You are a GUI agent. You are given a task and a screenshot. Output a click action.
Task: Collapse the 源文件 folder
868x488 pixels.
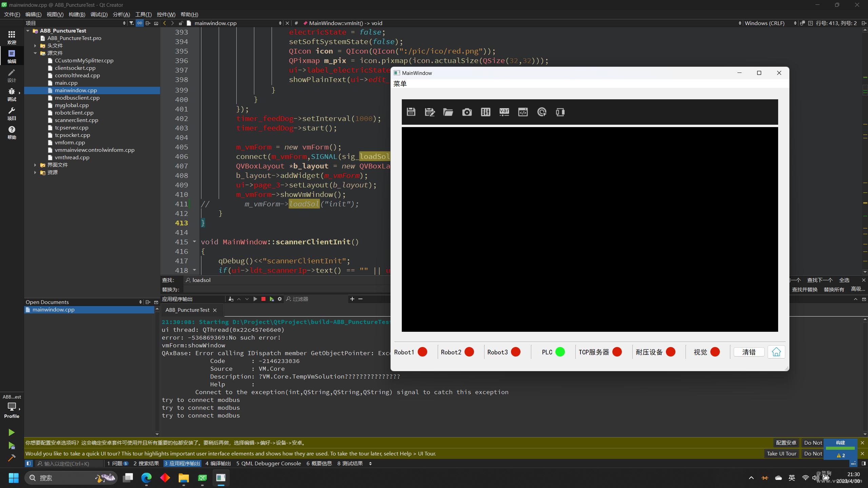pos(35,53)
